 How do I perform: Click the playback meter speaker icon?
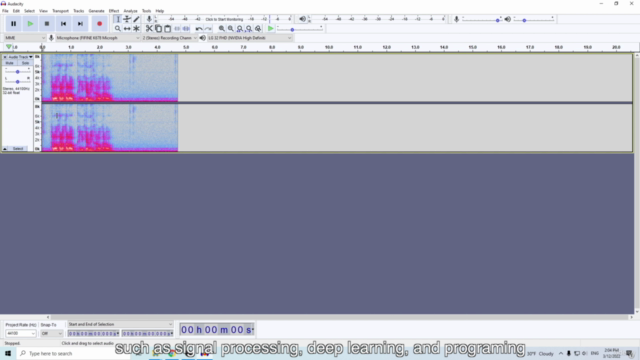(x=302, y=19)
